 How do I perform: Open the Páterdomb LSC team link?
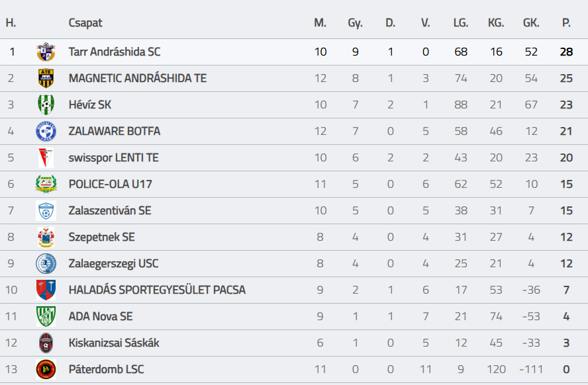pos(106,369)
